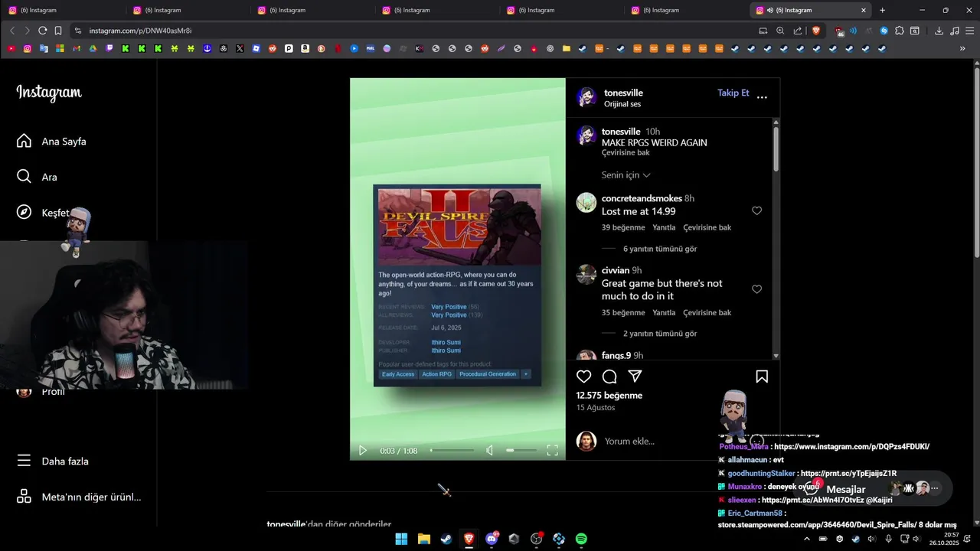This screenshot has height=551, width=980.
Task: Open the tonesville profile from the post header
Action: click(623, 93)
